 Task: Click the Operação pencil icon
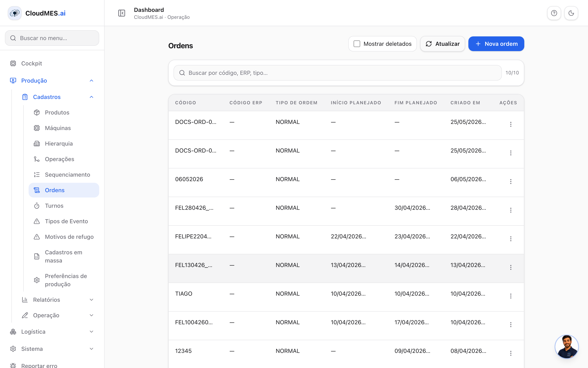[x=25, y=315]
